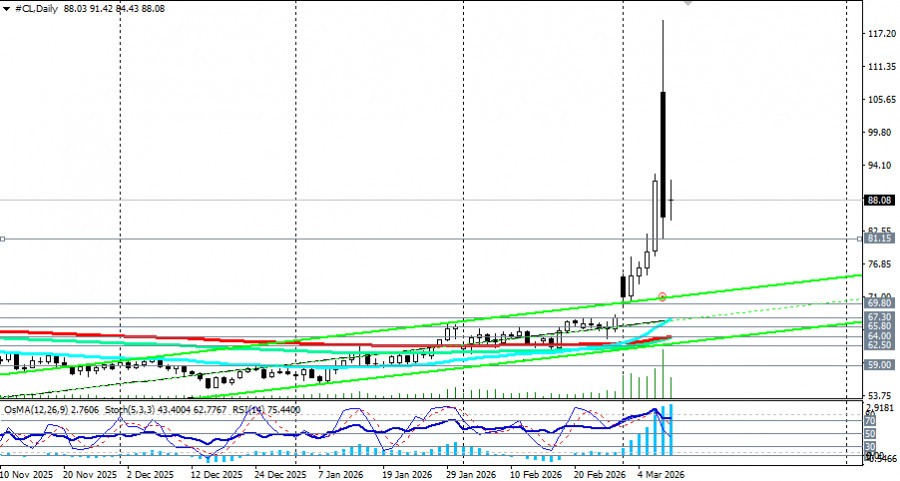Click the 20 Nov 2025 date label
Viewport: 900px width, 481px height.
pos(90,475)
